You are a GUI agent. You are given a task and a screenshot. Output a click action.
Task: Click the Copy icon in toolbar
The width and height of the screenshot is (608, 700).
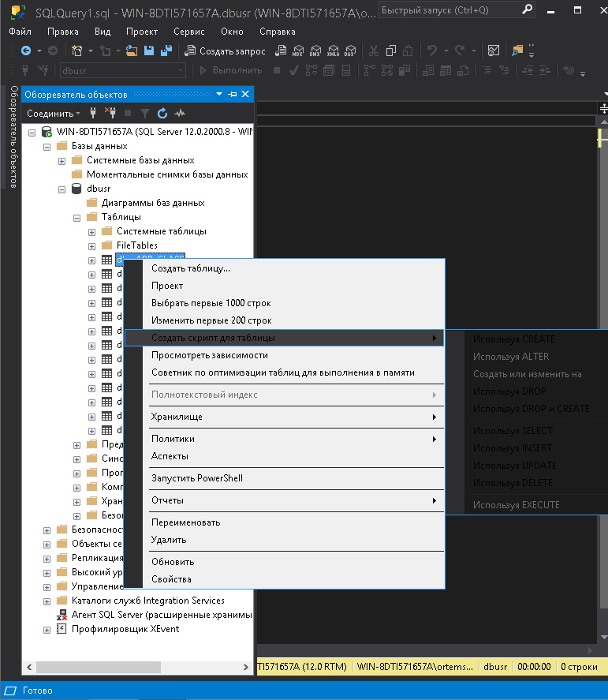pos(391,51)
